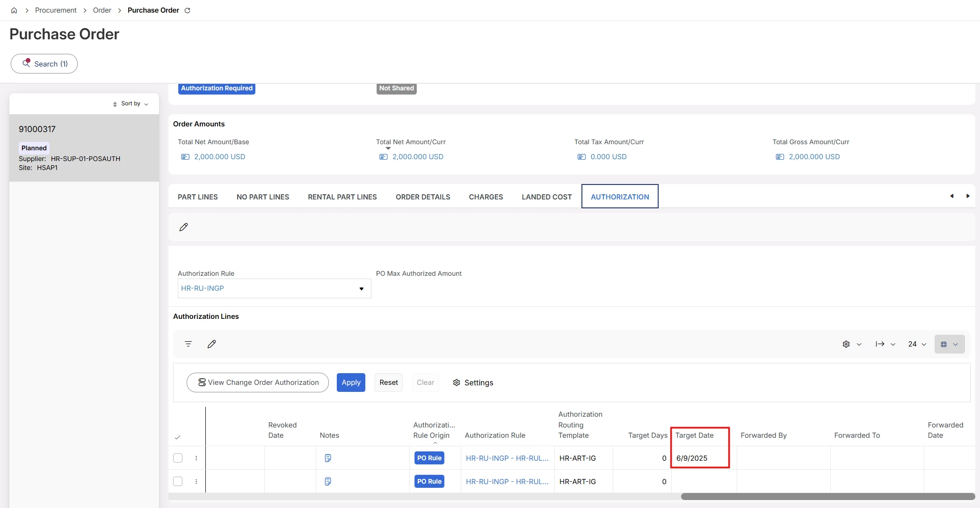The width and height of the screenshot is (980, 508).
Task: Click the refresh icon beside Purchase Order
Action: (x=188, y=10)
